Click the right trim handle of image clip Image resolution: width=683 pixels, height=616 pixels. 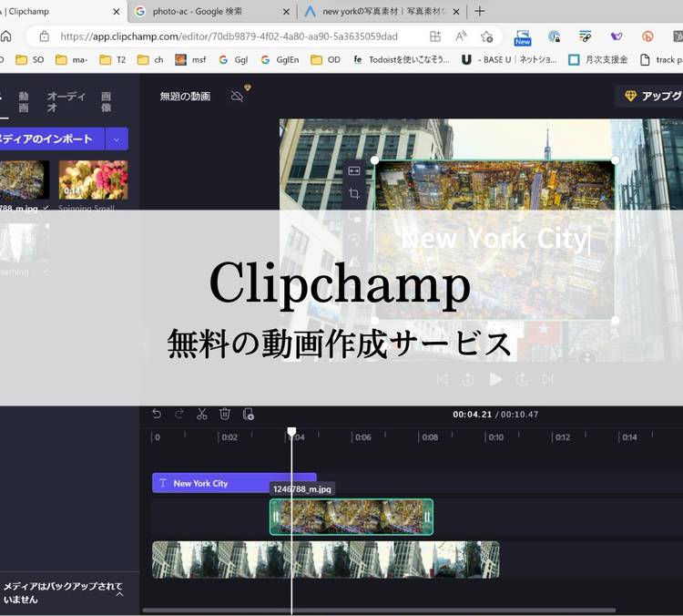(427, 517)
